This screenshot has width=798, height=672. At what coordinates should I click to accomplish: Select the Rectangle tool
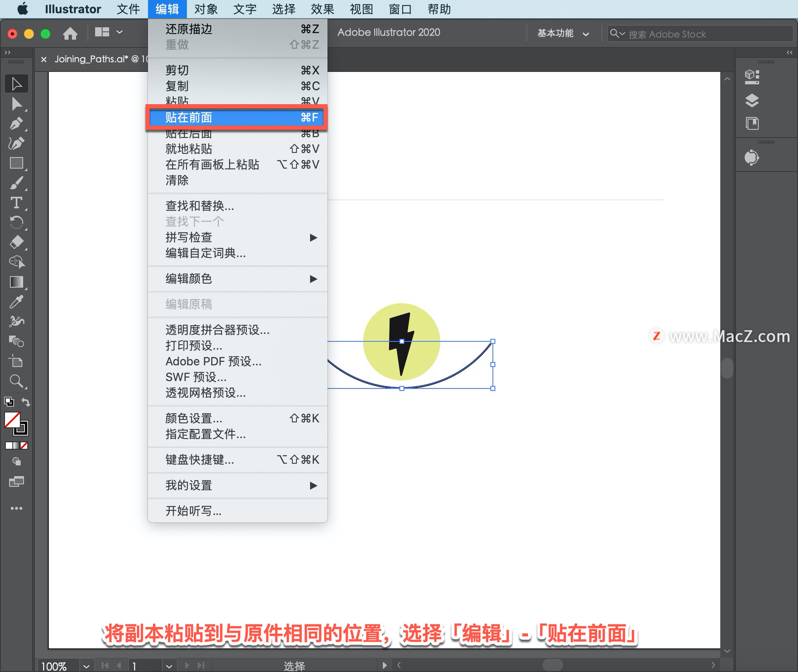pos(16,163)
